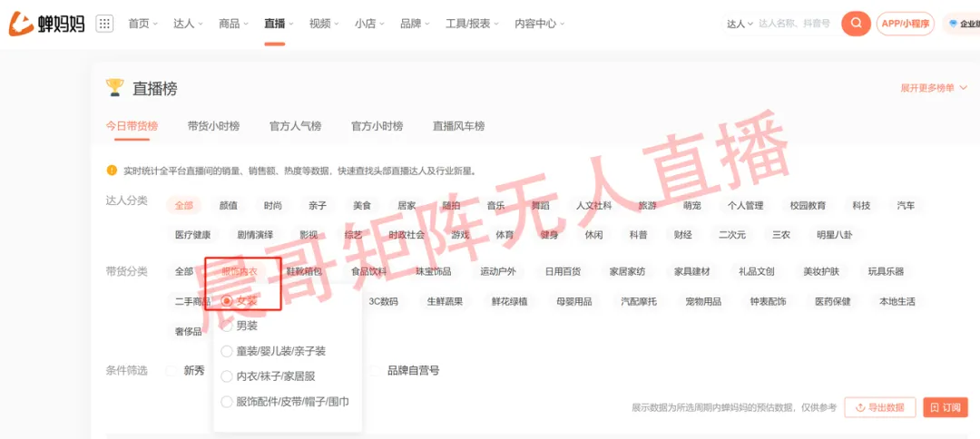This screenshot has width=980, height=439.
Task: Switch to 官方人气榜 tab
Action: [x=295, y=126]
